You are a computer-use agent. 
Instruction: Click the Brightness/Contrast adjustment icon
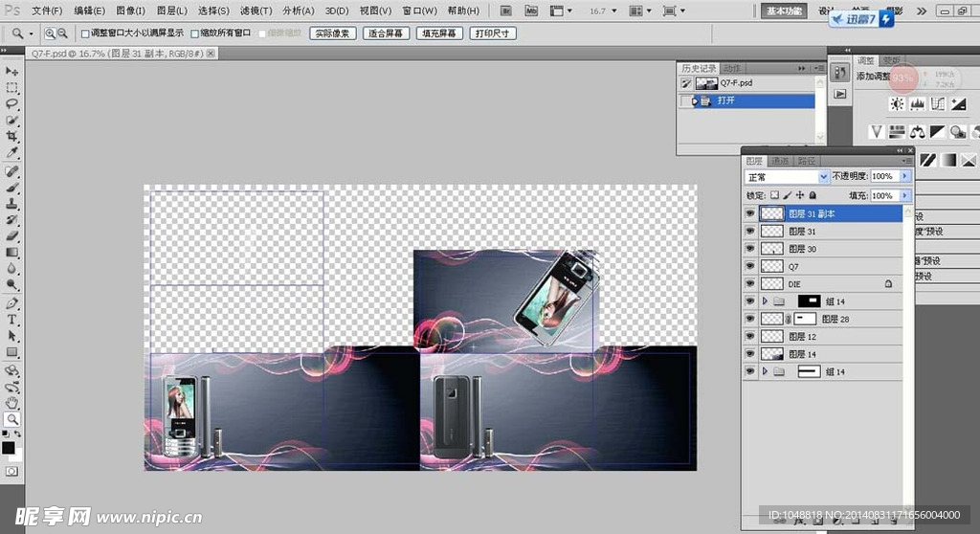897,103
